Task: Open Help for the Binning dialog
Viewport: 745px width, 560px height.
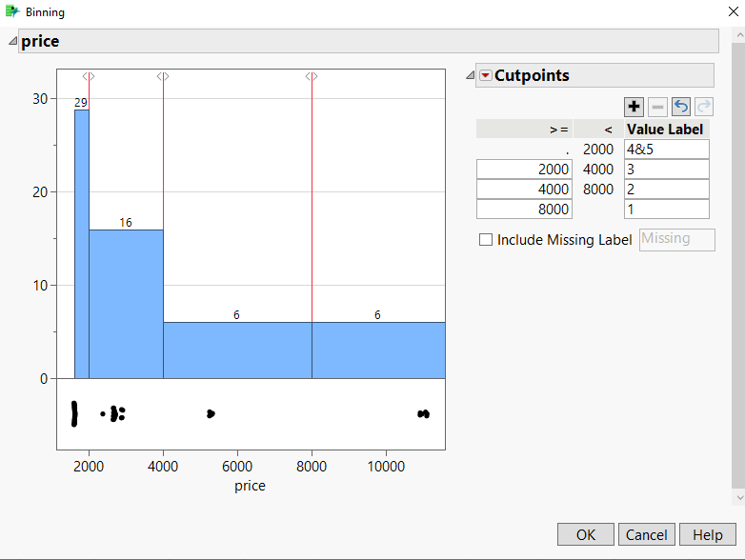Action: 708,534
